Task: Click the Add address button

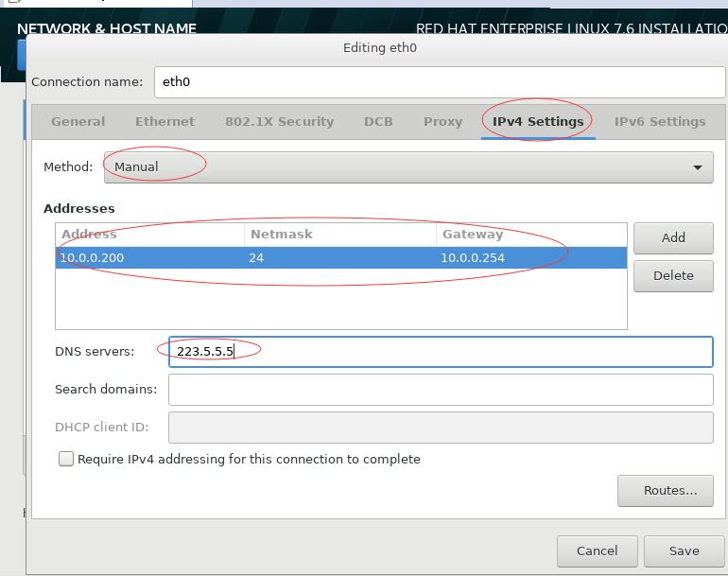Action: pos(672,237)
